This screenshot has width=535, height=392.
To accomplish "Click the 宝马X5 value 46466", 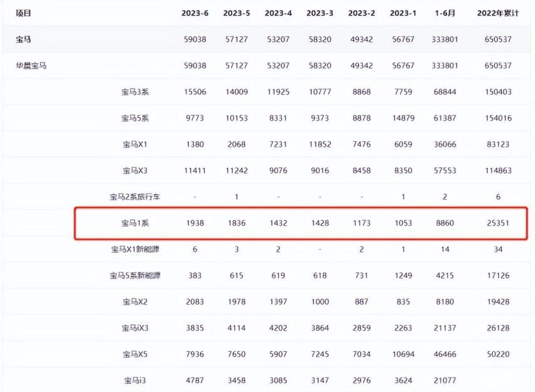I will pyautogui.click(x=445, y=354).
